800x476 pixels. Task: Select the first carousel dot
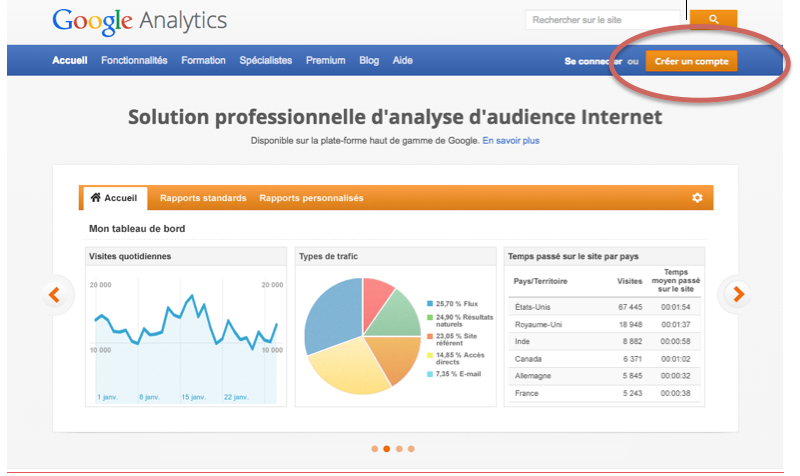375,449
